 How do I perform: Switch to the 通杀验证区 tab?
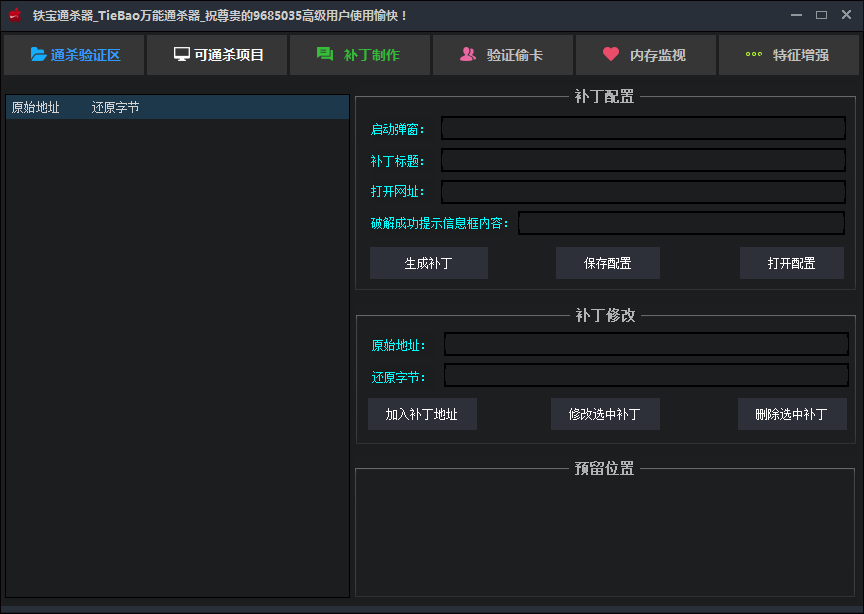(74, 55)
